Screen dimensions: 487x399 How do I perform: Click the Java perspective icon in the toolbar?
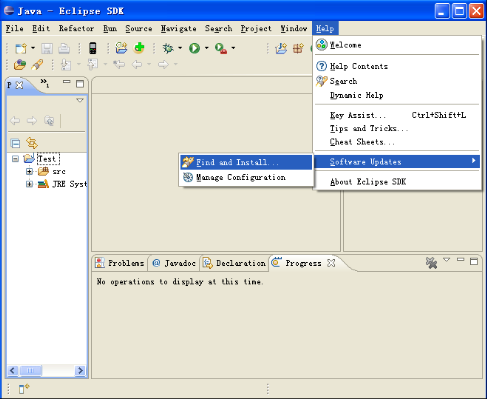298,48
